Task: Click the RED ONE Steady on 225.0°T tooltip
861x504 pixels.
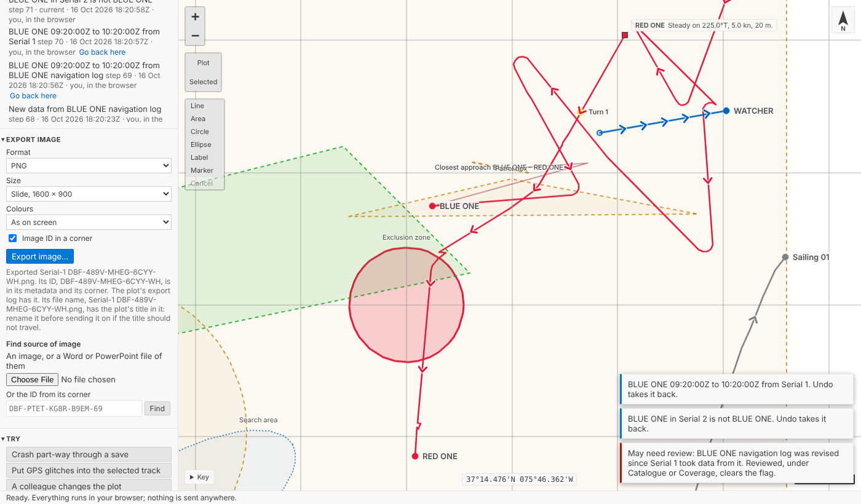Action: click(x=704, y=25)
